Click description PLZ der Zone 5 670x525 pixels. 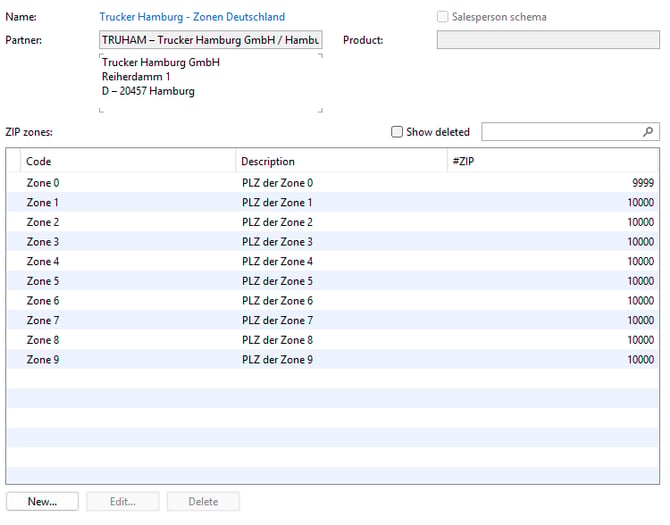[x=277, y=281]
